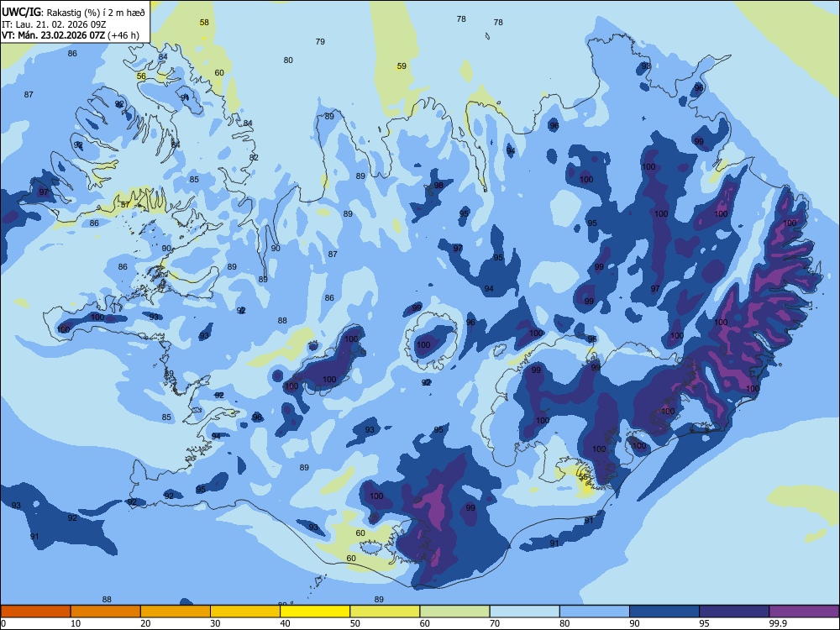Click the '40' label under the color bar

(x=285, y=623)
